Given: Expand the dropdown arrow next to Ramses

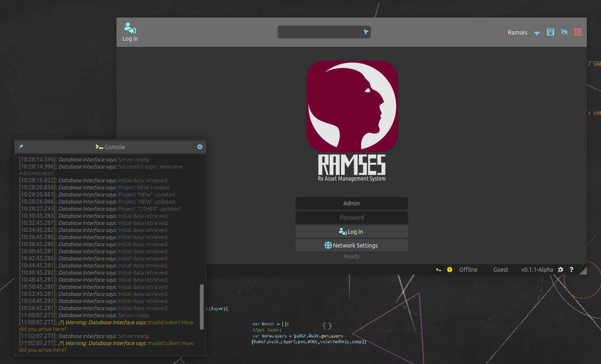Looking at the screenshot, I should tap(537, 33).
